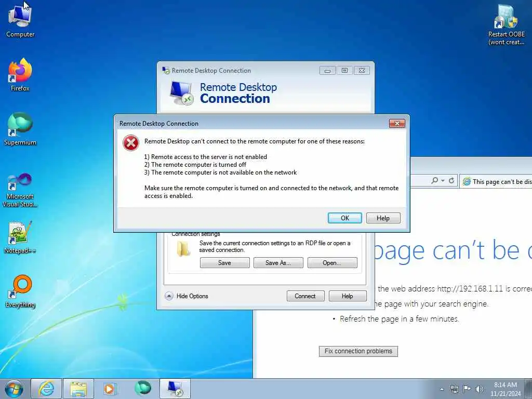This screenshot has height=399, width=532.
Task: Click the Remote Desktop Connection title bar icon
Action: click(x=166, y=71)
